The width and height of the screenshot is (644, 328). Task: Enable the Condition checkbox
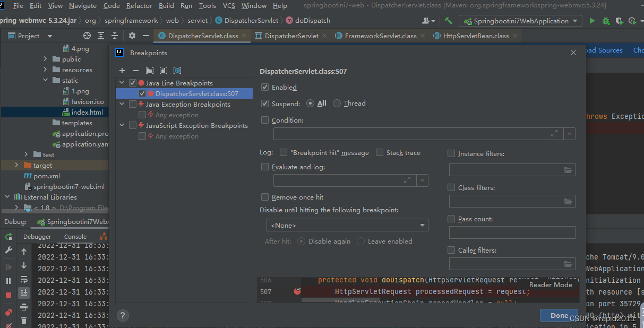click(x=265, y=120)
